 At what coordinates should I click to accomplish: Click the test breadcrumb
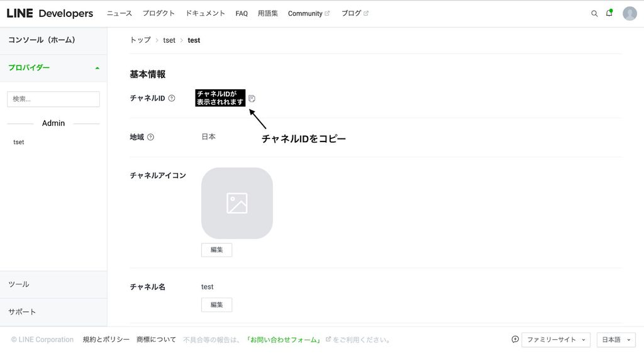click(194, 40)
